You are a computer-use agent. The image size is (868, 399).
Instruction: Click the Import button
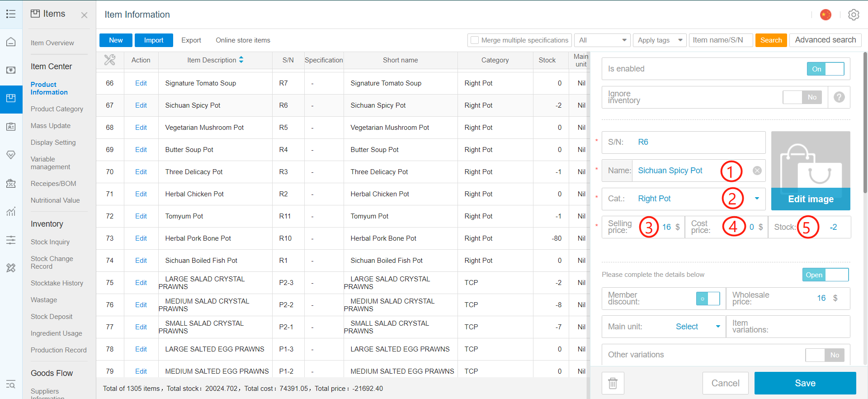(154, 40)
